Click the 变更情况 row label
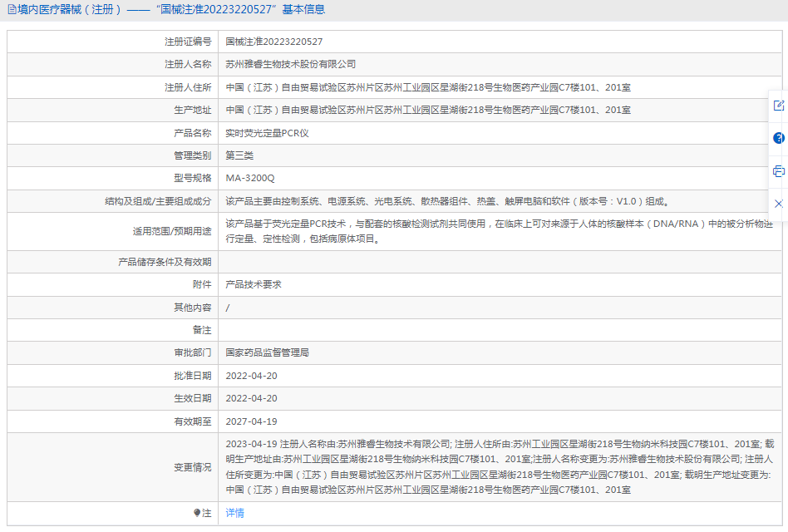788x532 pixels. point(193,467)
